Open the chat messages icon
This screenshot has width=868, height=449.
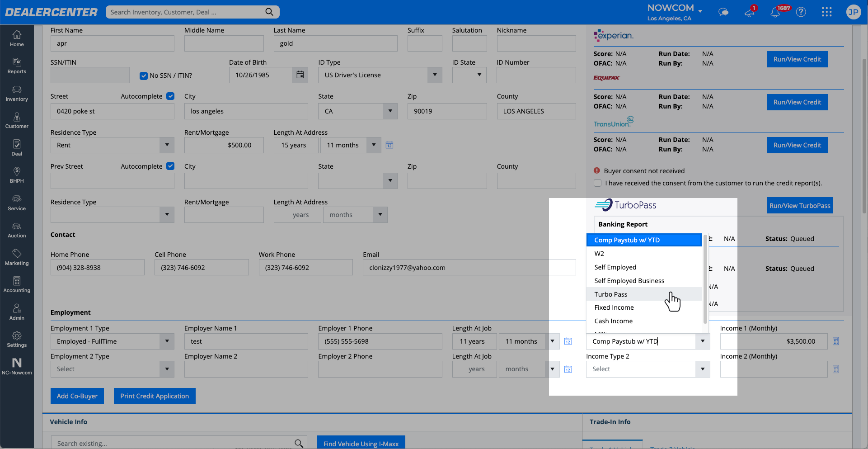click(723, 12)
